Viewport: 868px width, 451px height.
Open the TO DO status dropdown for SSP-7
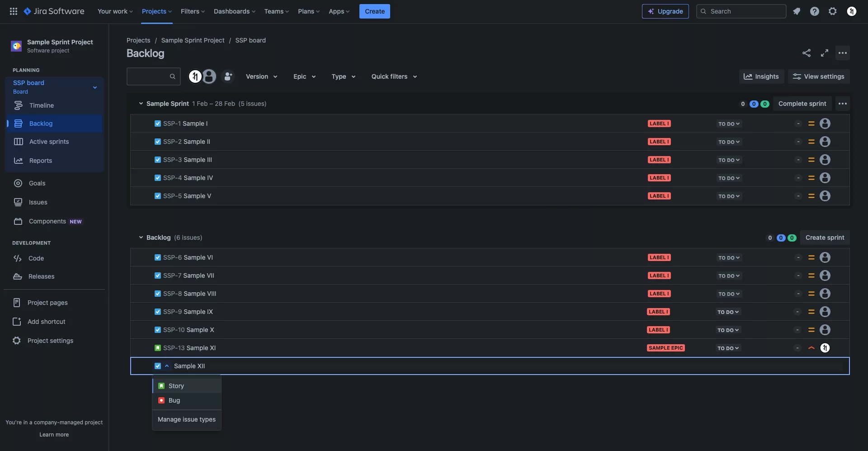click(x=729, y=275)
